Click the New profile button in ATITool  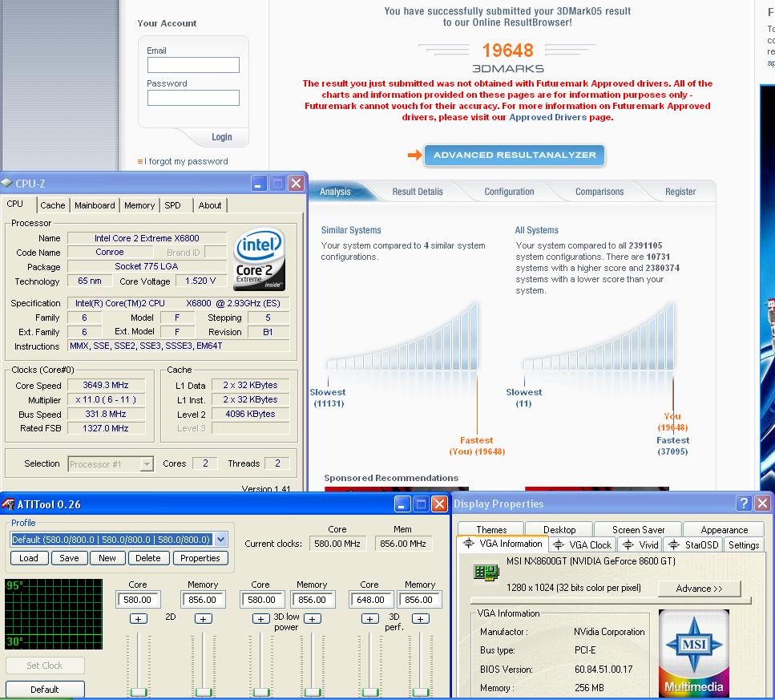click(x=107, y=558)
